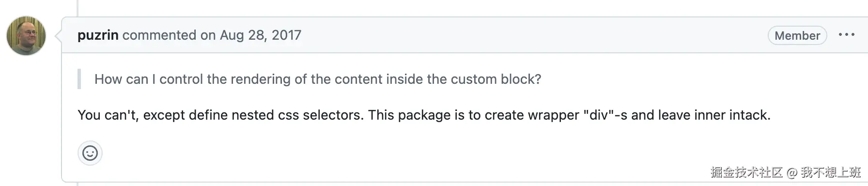Open the puzrin username link
This screenshot has height=186, width=868.
click(x=98, y=35)
